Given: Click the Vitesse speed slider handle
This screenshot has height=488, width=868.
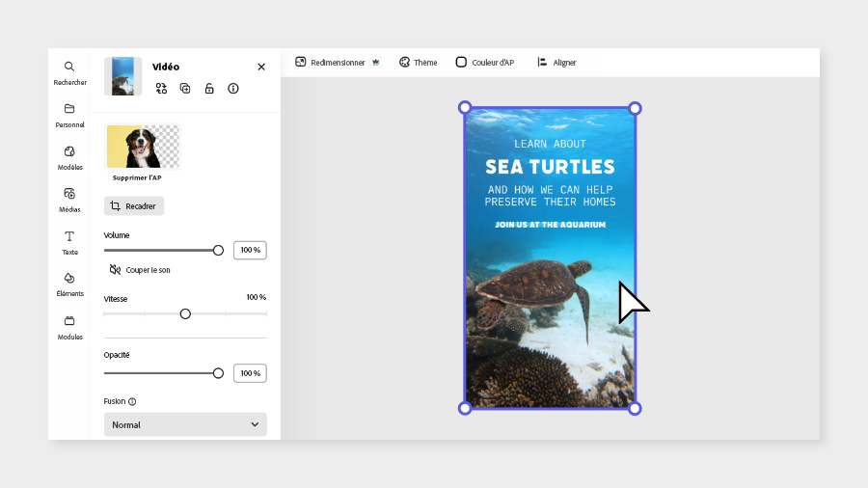Looking at the screenshot, I should point(185,313).
